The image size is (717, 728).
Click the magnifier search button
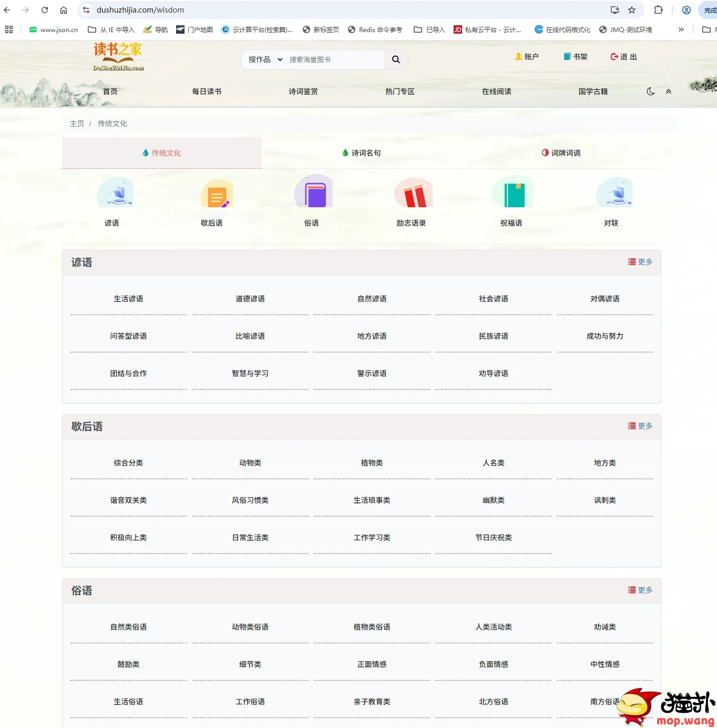coord(396,59)
